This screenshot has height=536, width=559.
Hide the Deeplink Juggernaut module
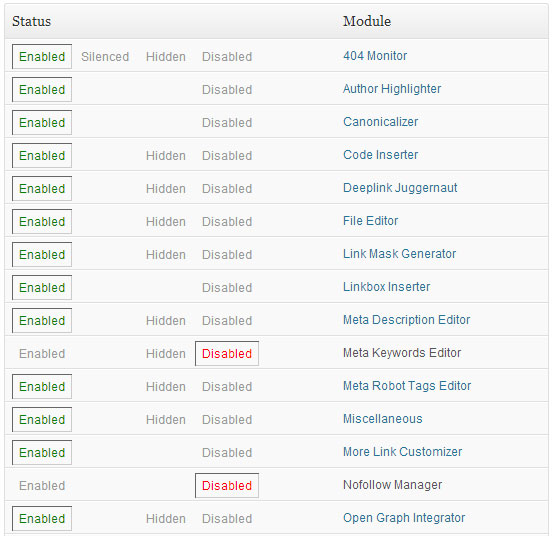click(x=166, y=189)
